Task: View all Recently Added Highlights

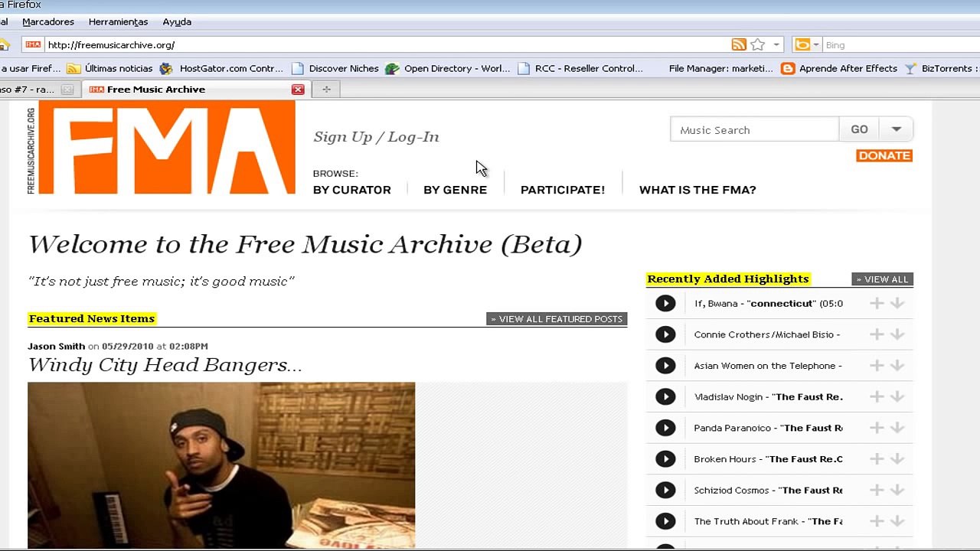Action: click(882, 279)
